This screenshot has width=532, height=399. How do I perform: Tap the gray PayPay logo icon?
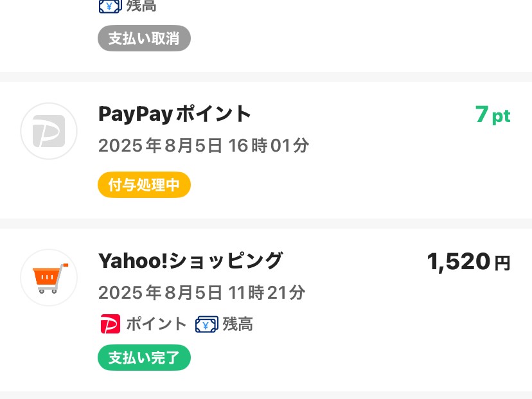(49, 131)
